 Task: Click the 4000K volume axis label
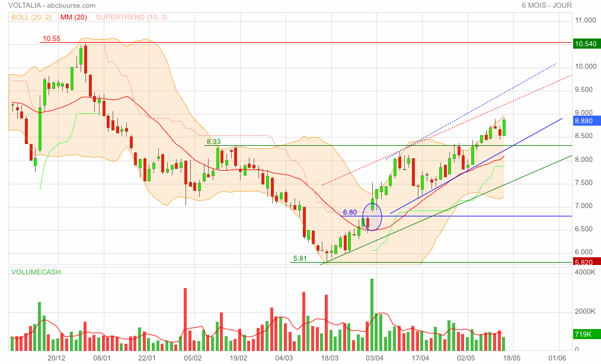pyautogui.click(x=585, y=272)
